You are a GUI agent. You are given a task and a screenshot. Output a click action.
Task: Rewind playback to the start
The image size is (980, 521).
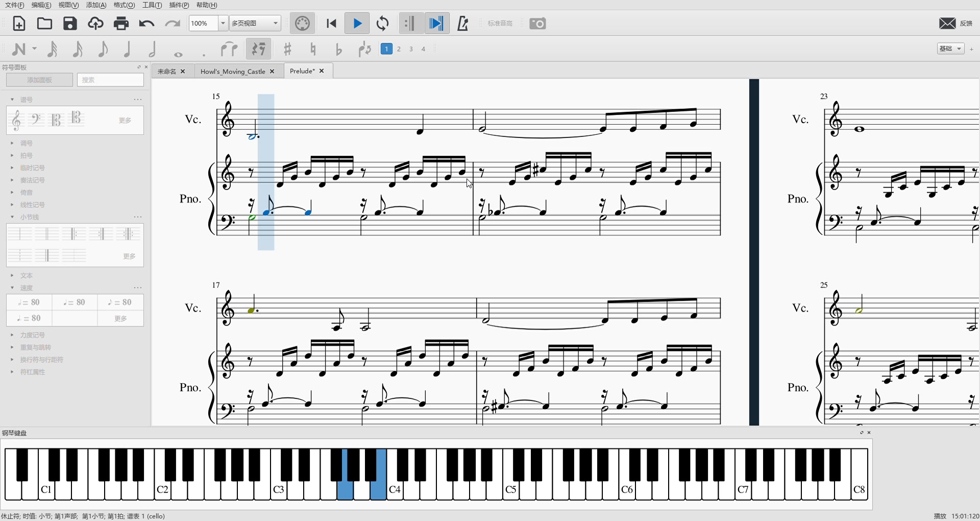click(x=331, y=23)
